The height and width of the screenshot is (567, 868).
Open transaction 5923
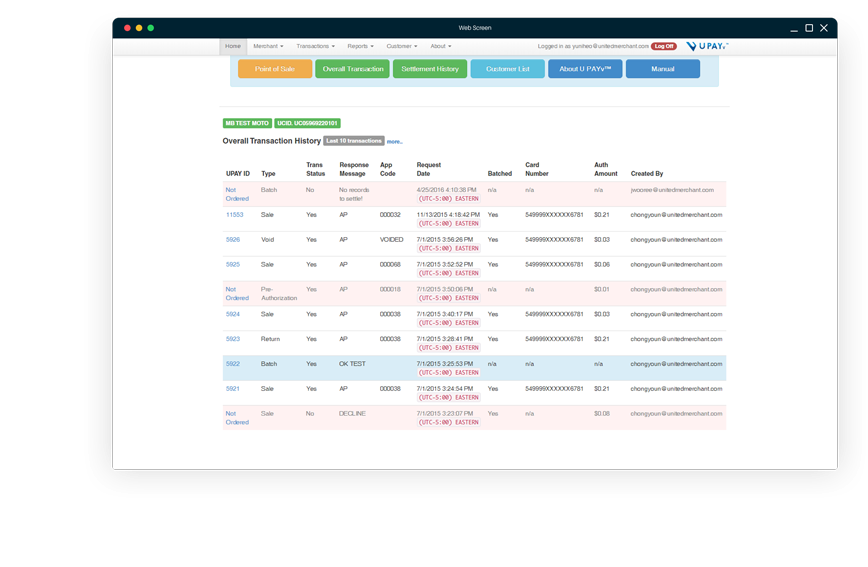[233, 339]
